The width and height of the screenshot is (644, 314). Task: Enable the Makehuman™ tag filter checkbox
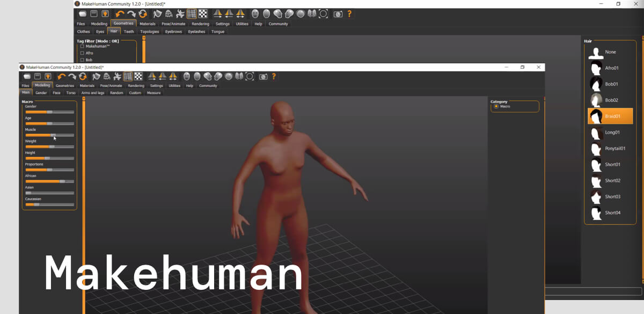point(82,46)
